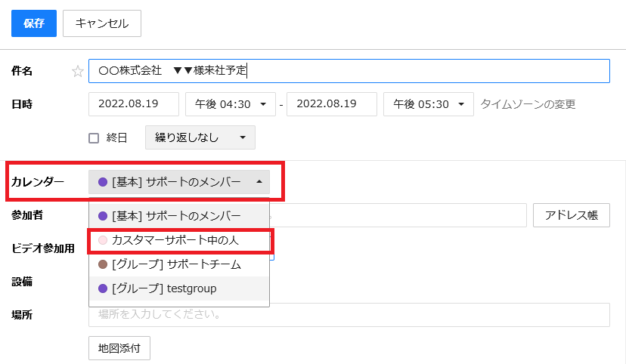
Task: Click the タイムゾーンの変更 link
Action: (x=528, y=104)
